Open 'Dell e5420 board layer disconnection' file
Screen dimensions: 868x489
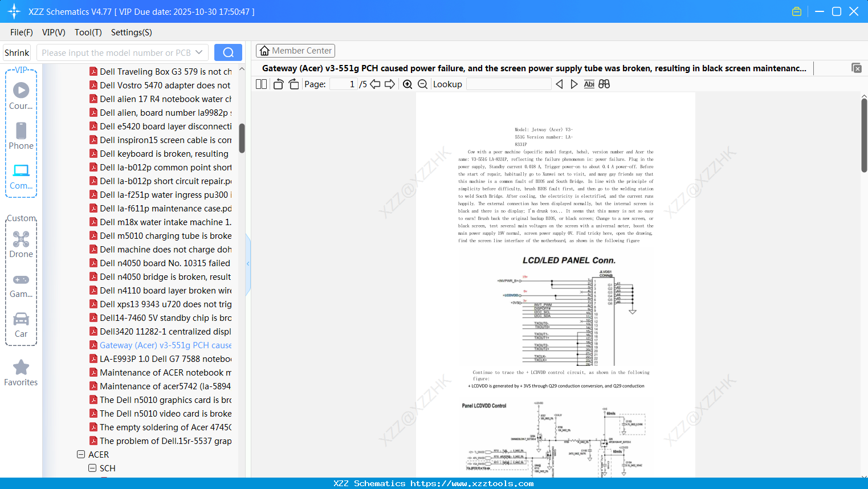click(x=165, y=126)
